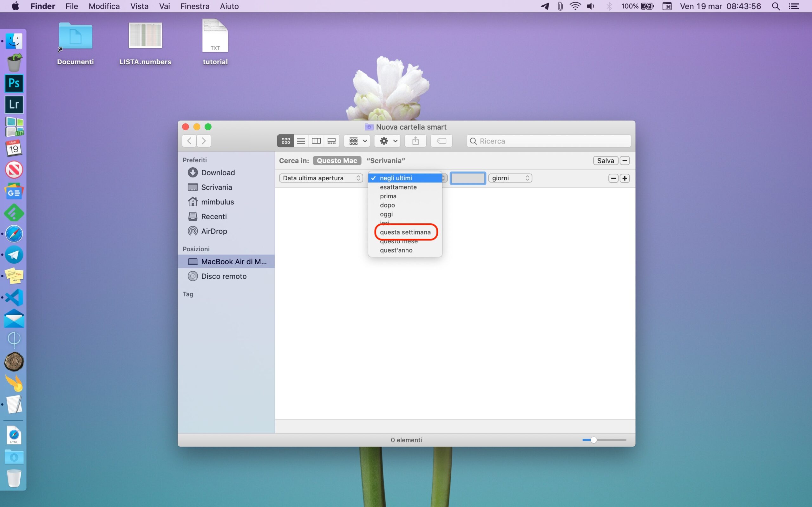Open Photoshop from the Dock
Image resolution: width=812 pixels, height=507 pixels.
(x=14, y=83)
